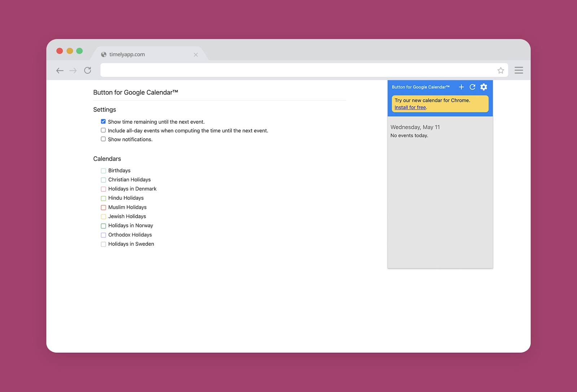Image resolution: width=577 pixels, height=392 pixels.
Task: Toggle the Muslim Holidays calendar
Action: point(103,208)
